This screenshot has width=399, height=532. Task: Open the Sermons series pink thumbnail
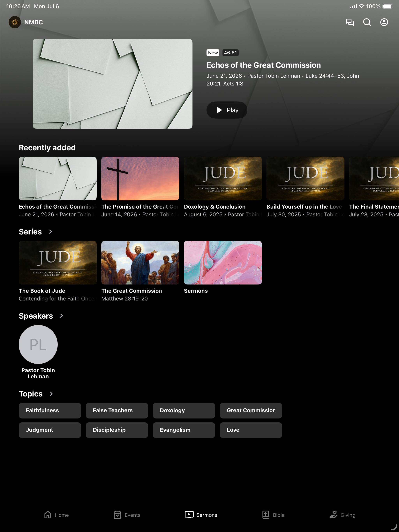point(223,263)
